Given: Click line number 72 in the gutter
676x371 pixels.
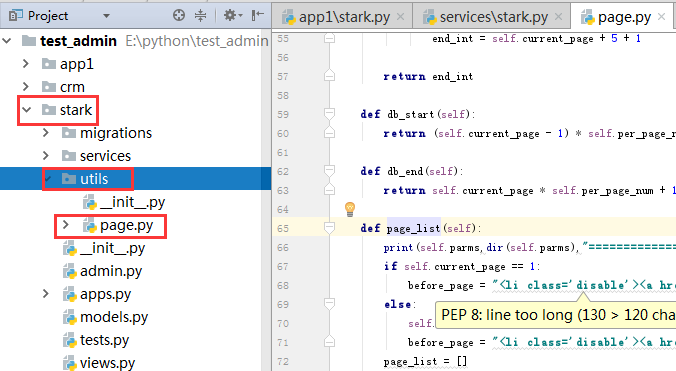Looking at the screenshot, I should [283, 361].
